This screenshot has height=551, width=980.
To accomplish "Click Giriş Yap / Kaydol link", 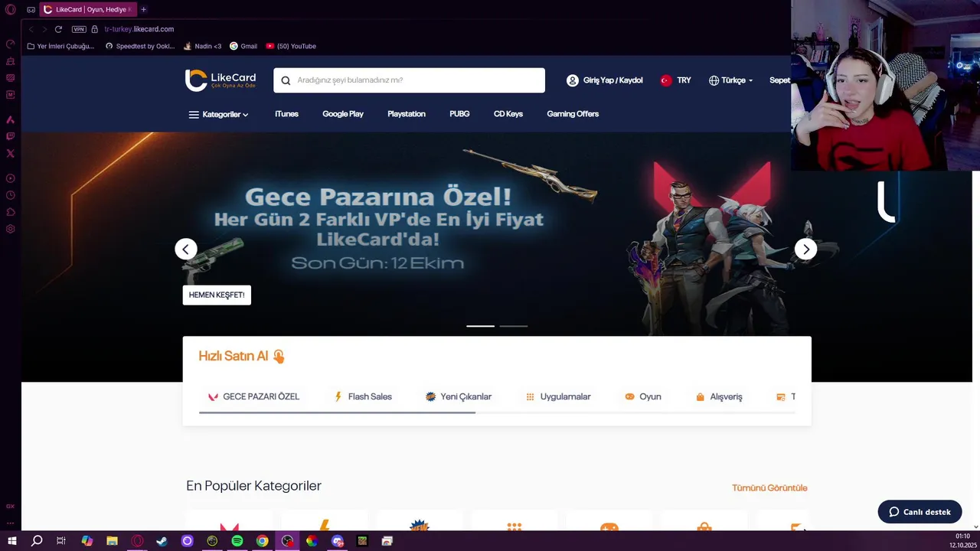I will click(605, 80).
